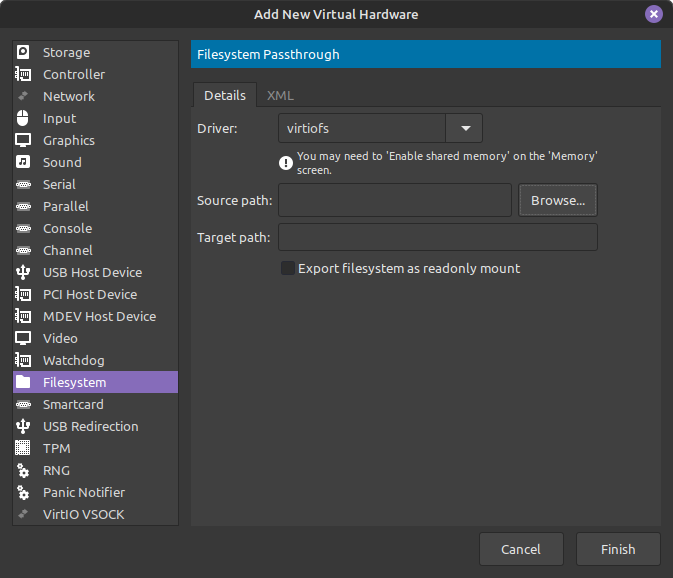This screenshot has height=578, width=673.
Task: Select the Video monitor icon
Action: pyautogui.click(x=23, y=338)
